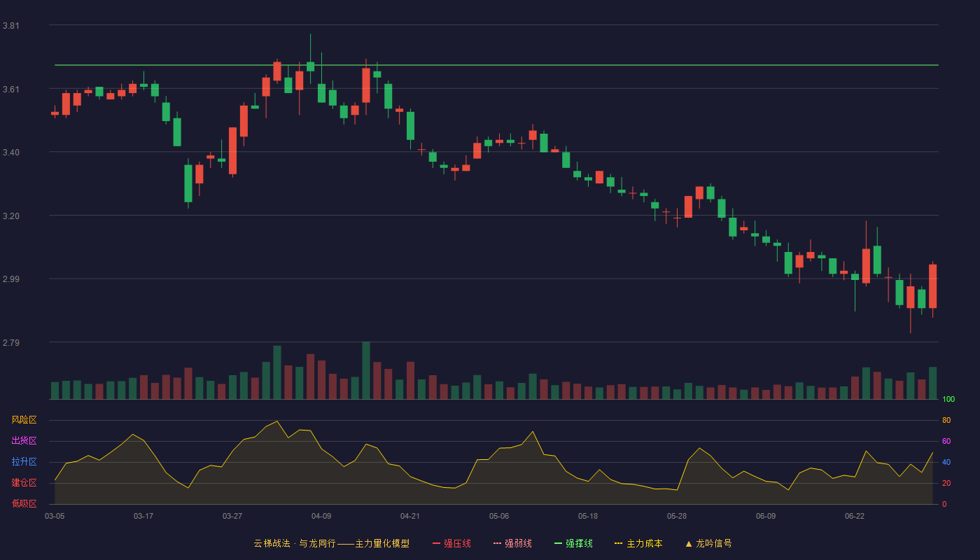Image resolution: width=980 pixels, height=560 pixels.
Task: Click the 2.99 price axis label
Action: coord(10,279)
